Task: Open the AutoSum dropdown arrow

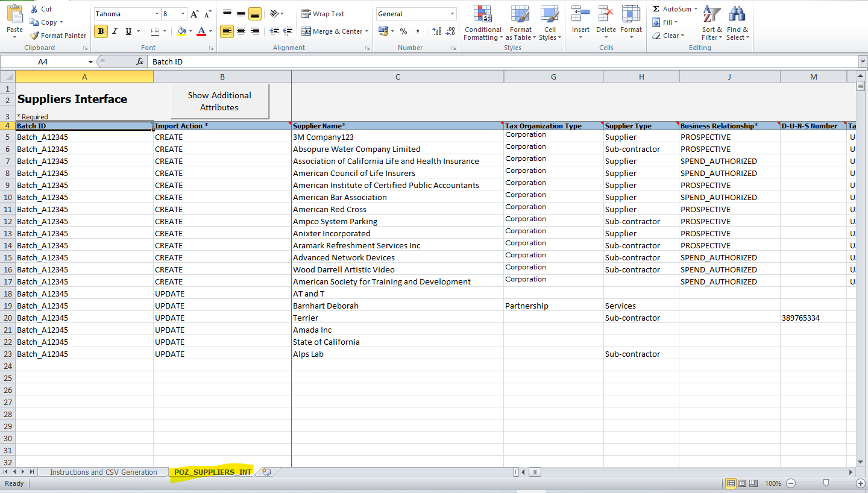Action: coord(696,9)
